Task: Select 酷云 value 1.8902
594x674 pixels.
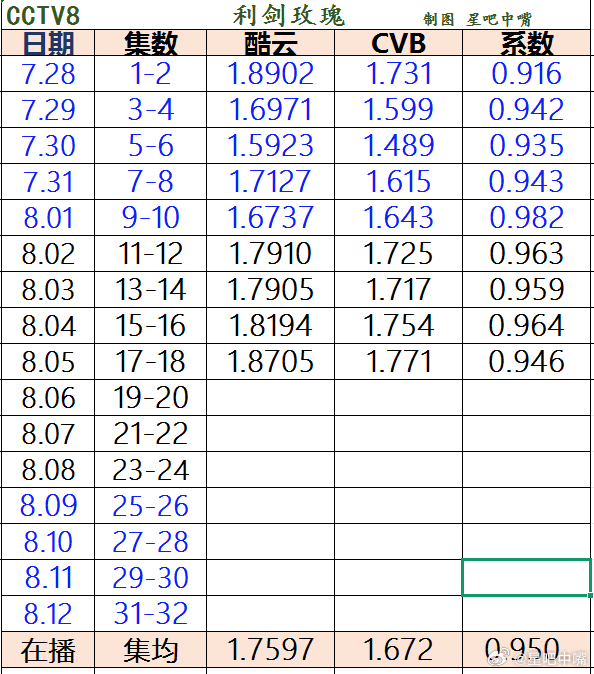Action: (x=270, y=74)
